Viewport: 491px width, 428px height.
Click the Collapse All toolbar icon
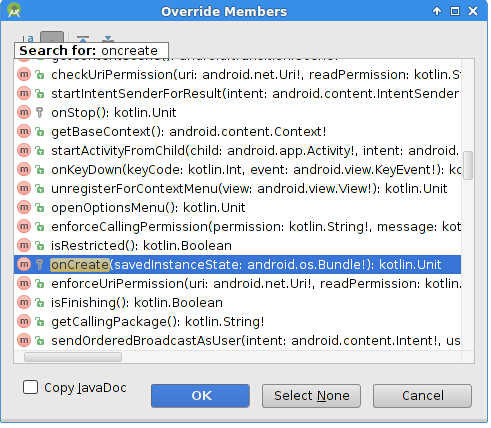[x=107, y=38]
